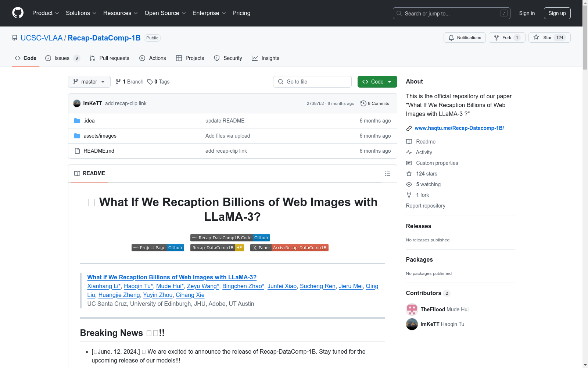
Task: Click ImKeTT's avatar in commit bar
Action: tap(77, 103)
